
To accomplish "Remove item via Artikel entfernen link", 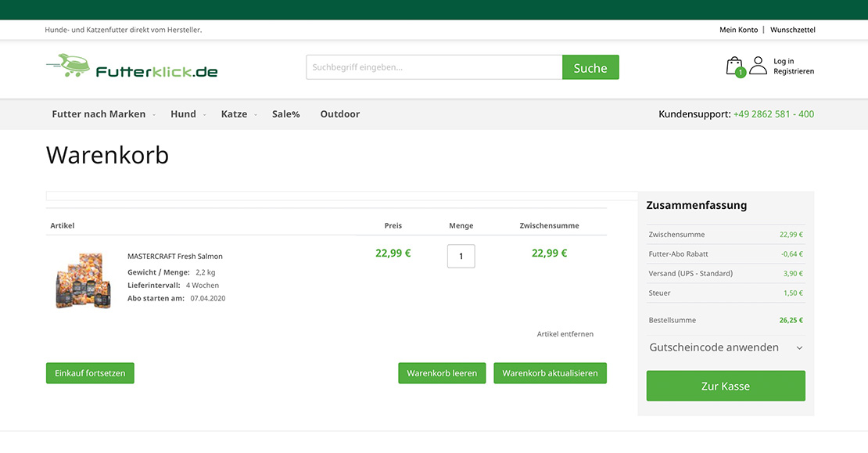I will tap(565, 334).
